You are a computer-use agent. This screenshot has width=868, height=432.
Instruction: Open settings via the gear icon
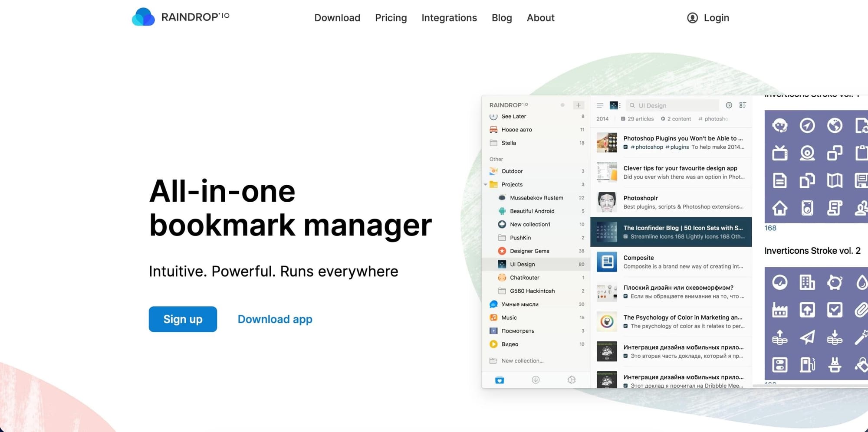[571, 380]
